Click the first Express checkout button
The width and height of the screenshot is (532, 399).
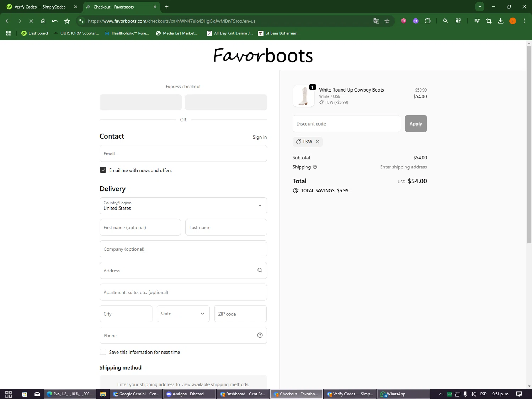point(140,102)
